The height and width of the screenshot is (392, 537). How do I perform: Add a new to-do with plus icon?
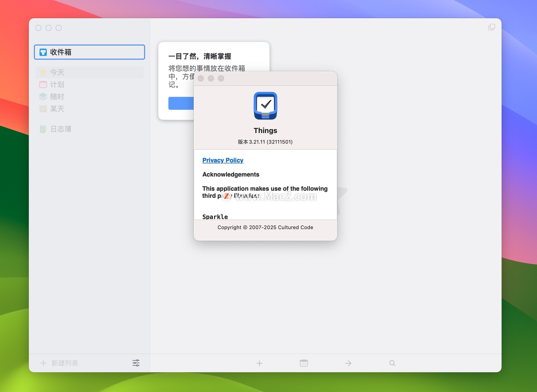coord(260,363)
